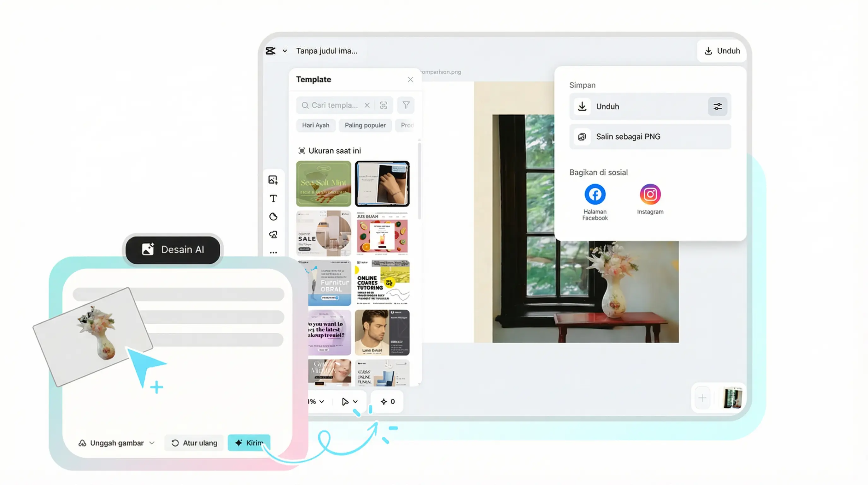This screenshot has width=868, height=485.
Task: Share to Halaman Facebook icon
Action: tap(595, 194)
